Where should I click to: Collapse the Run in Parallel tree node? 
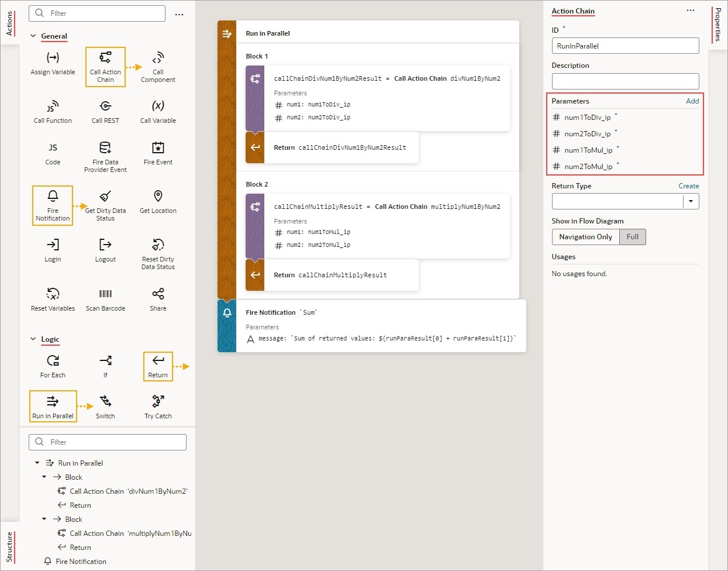(37, 463)
